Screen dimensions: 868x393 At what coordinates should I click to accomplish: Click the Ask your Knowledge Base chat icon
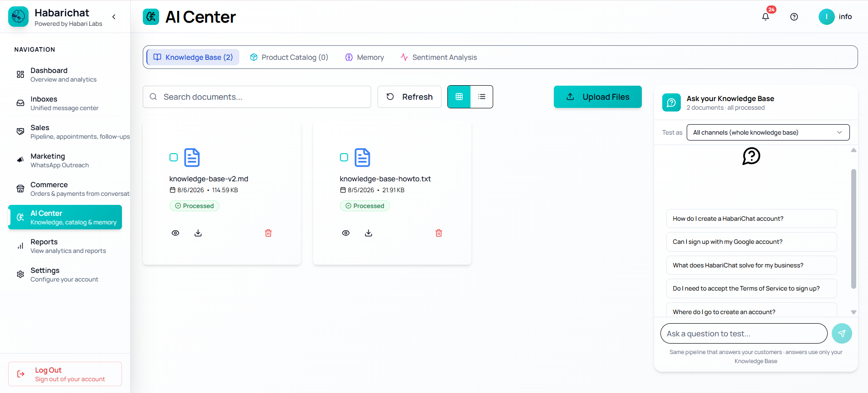(x=671, y=102)
